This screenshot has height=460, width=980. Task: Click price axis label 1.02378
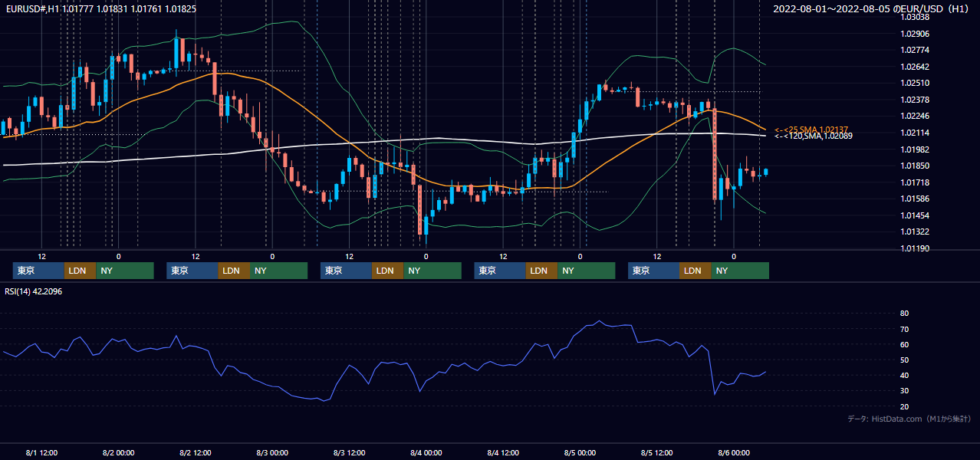click(914, 100)
